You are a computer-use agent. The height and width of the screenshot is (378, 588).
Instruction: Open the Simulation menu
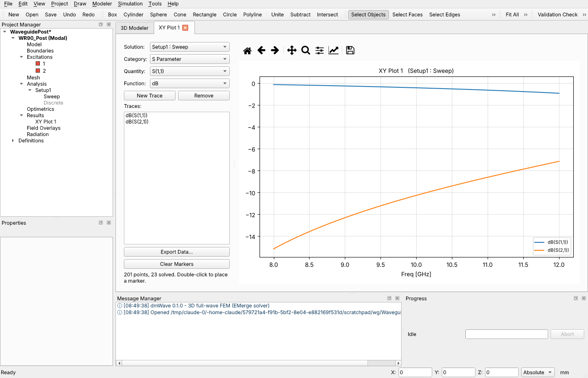pyautogui.click(x=130, y=4)
